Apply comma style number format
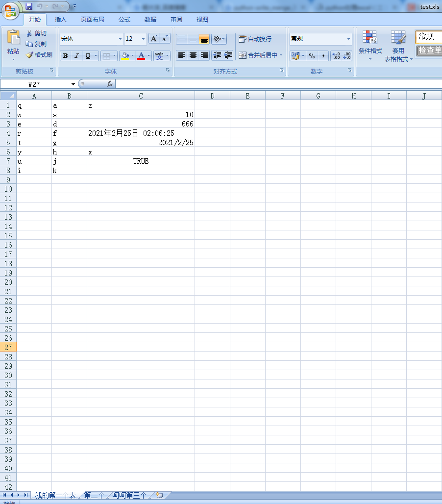Image resolution: width=442 pixels, height=504 pixels. tap(323, 56)
